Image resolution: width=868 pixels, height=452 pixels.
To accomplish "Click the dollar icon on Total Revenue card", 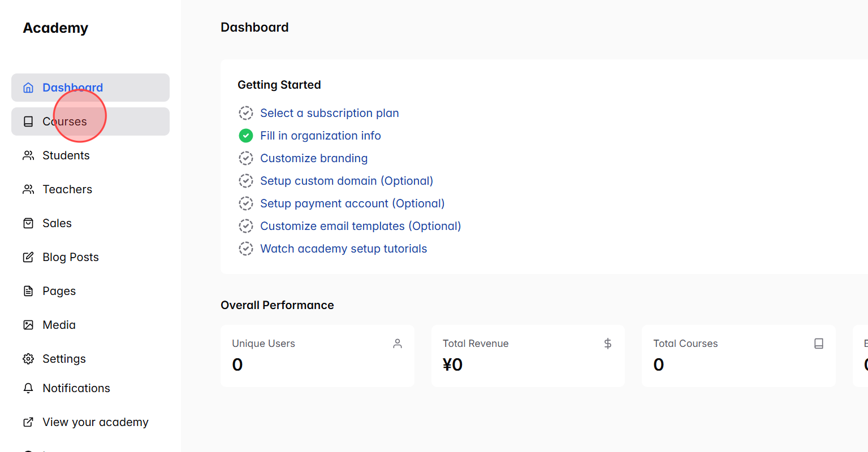I will 607,343.
